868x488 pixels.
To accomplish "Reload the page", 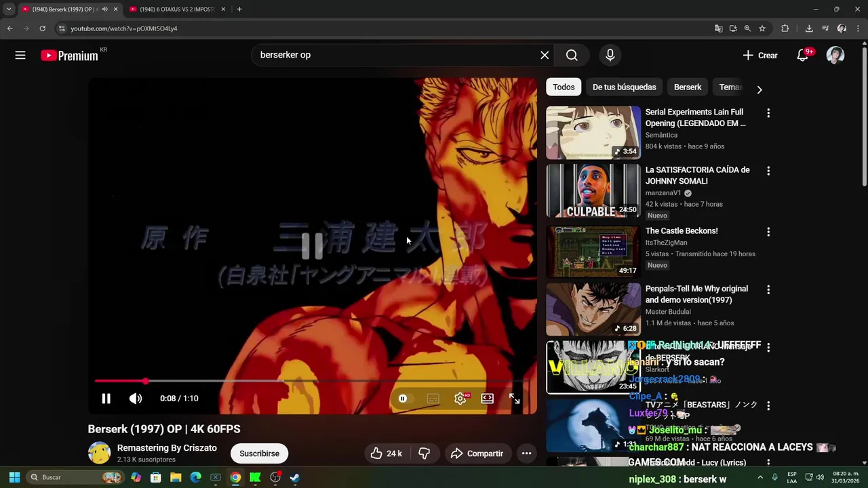I will coord(42,28).
